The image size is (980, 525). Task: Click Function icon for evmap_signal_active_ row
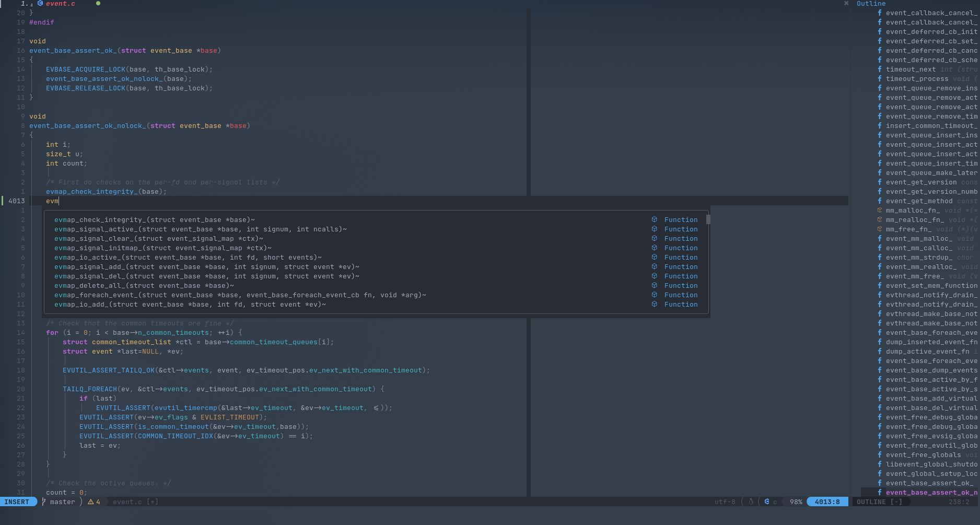(x=654, y=229)
